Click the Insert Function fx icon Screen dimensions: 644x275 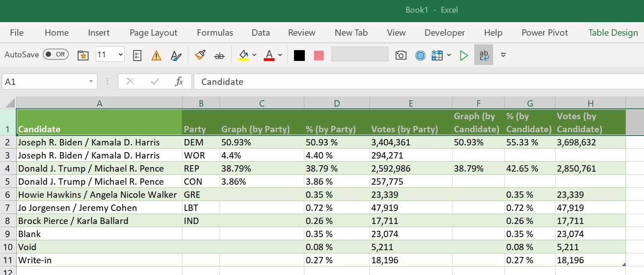coord(179,82)
